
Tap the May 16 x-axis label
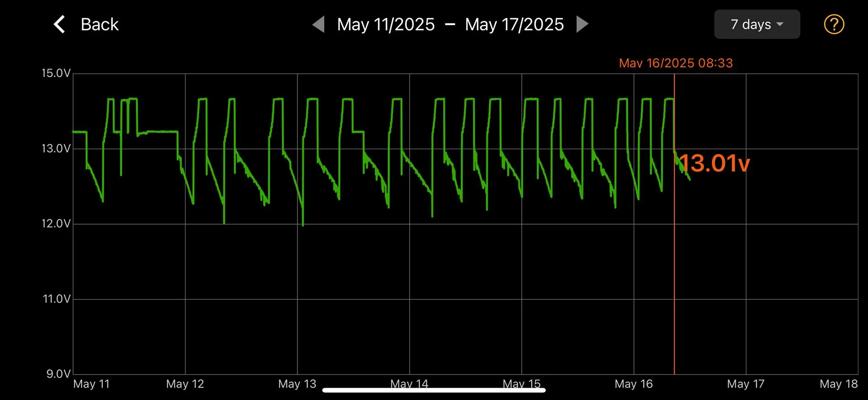[x=634, y=384]
